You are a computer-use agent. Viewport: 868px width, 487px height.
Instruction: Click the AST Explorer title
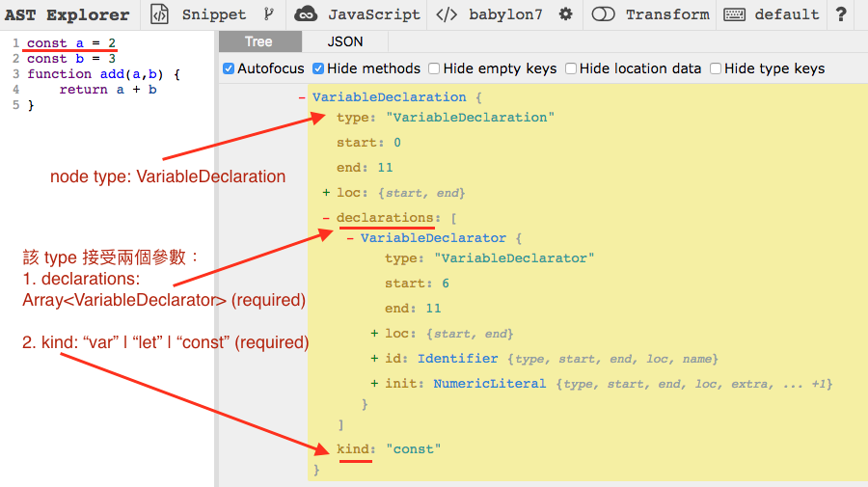(67, 14)
